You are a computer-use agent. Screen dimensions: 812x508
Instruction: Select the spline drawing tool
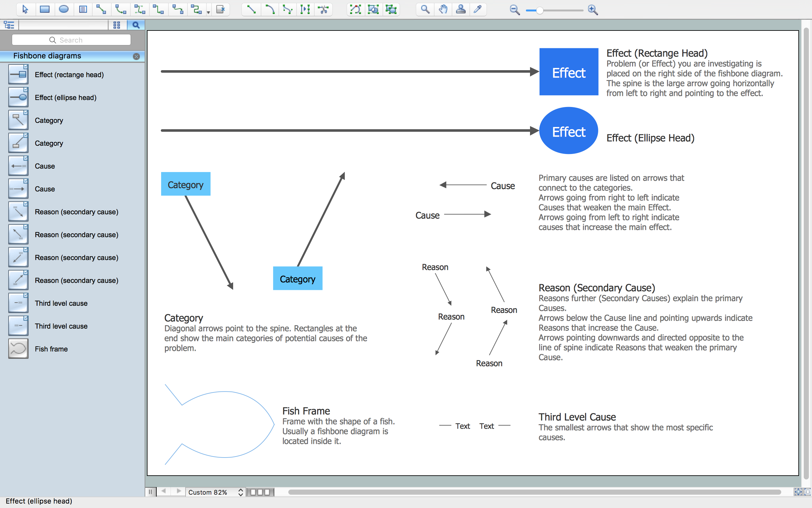[288, 10]
